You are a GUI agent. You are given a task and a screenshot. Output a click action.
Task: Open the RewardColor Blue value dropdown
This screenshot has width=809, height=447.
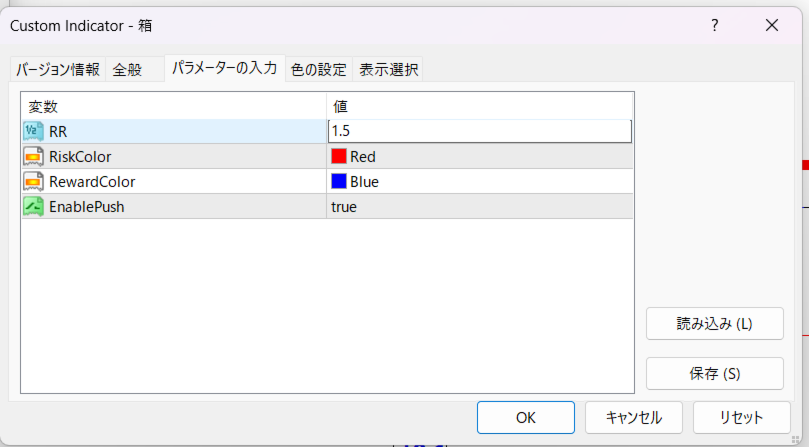tap(480, 182)
